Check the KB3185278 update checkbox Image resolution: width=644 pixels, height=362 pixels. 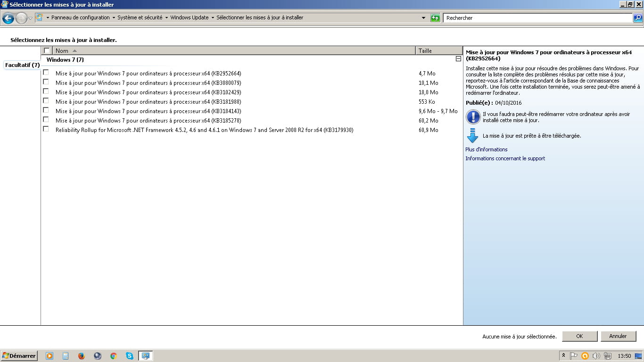[x=46, y=120]
